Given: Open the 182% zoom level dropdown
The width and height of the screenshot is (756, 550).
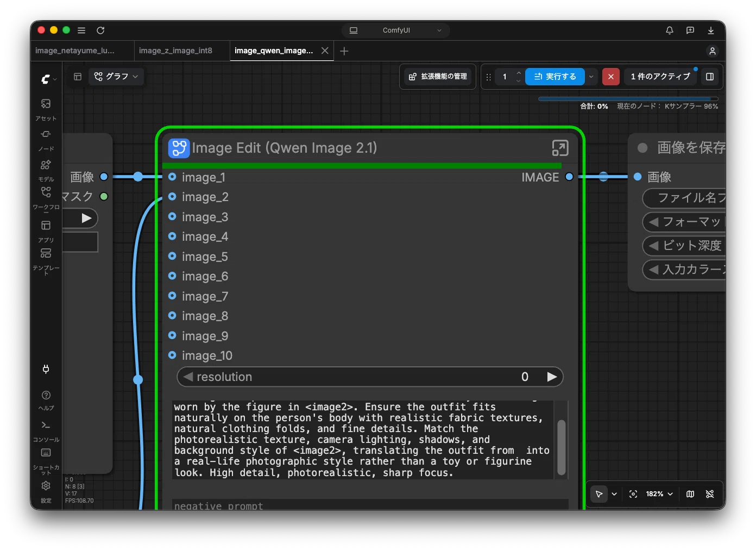Looking at the screenshot, I should tap(659, 494).
